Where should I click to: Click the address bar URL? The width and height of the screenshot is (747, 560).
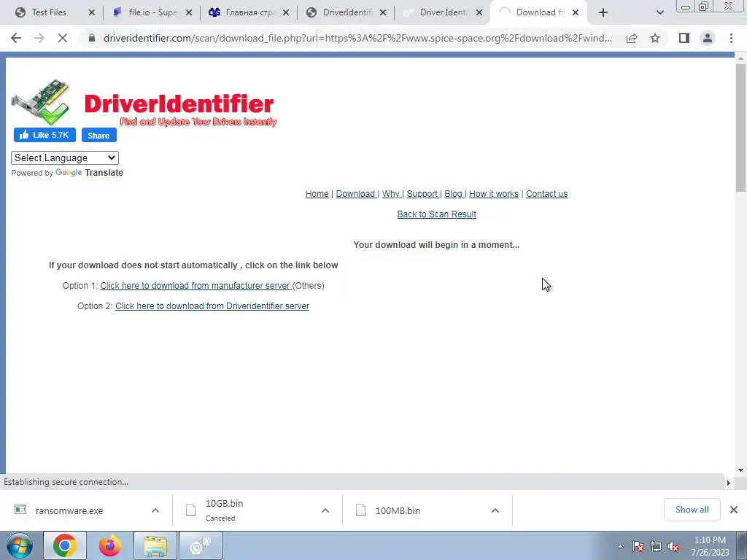357,38
